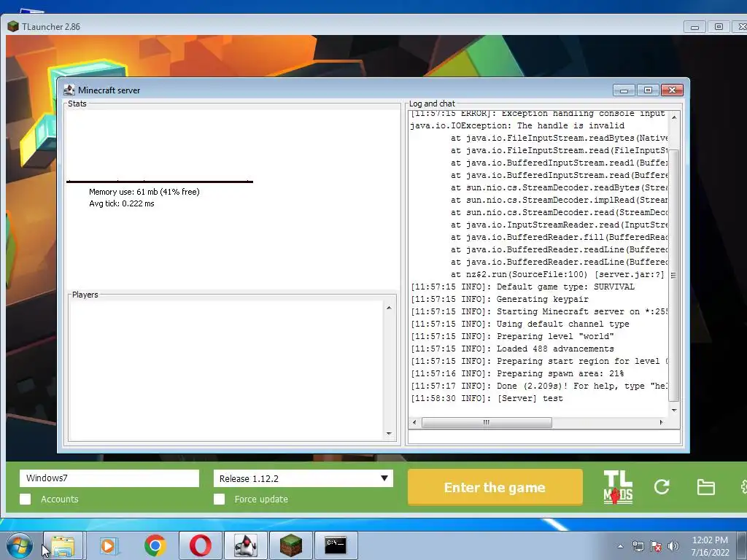Viewport: 747px width, 560px height.
Task: Show hidden tray icons arrow
Action: tap(620, 546)
